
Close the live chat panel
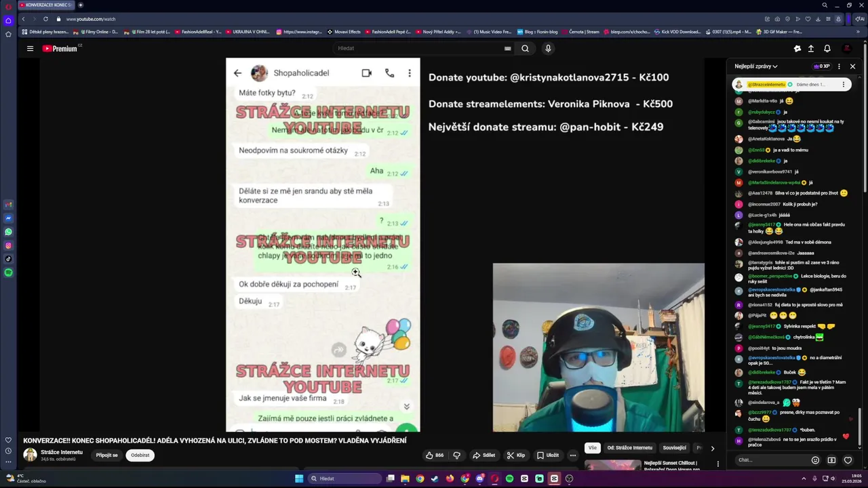(852, 66)
